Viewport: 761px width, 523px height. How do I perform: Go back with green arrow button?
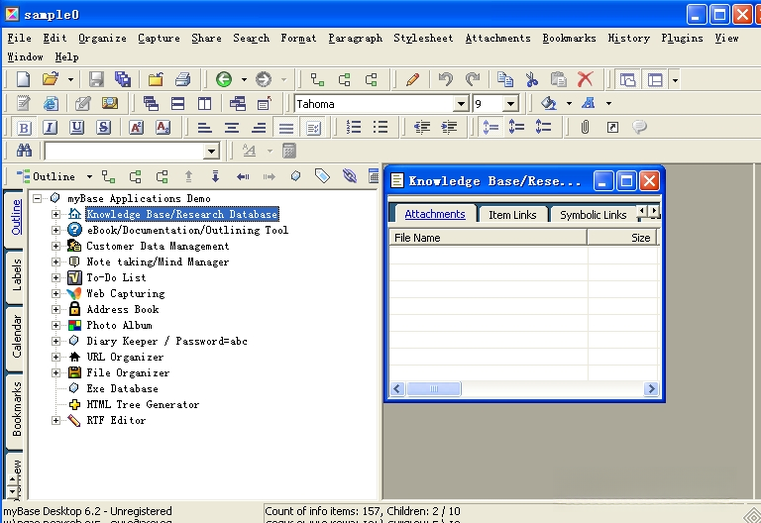pos(224,79)
